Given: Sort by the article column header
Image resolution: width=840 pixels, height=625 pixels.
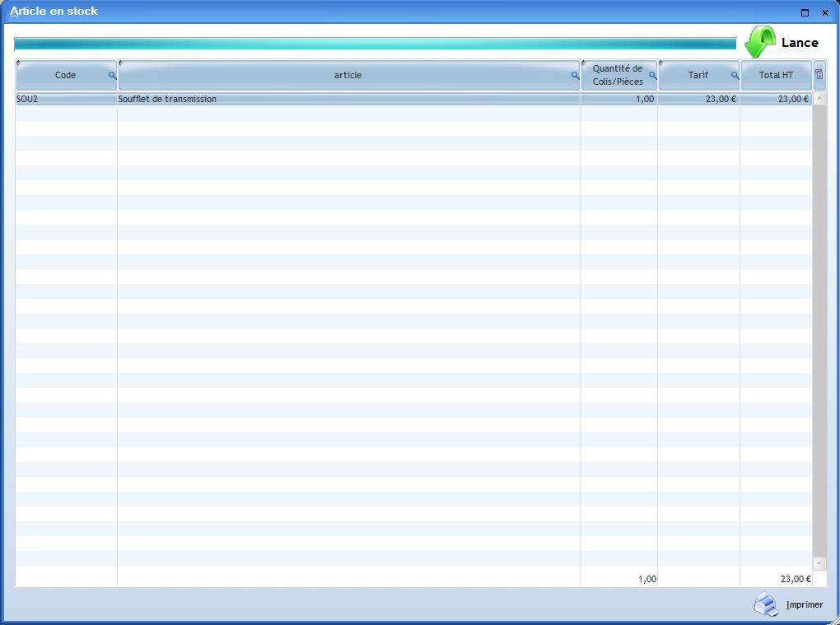Looking at the screenshot, I should 348,75.
